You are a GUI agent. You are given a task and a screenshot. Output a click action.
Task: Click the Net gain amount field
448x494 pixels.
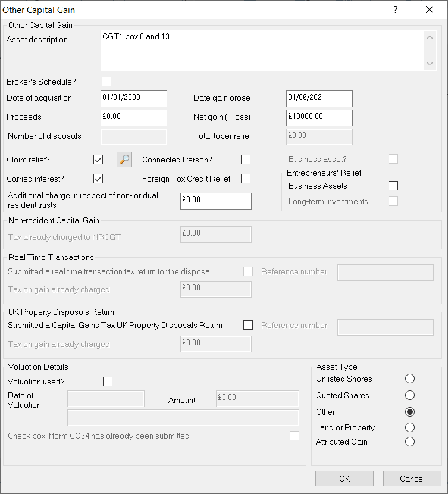pyautogui.click(x=319, y=117)
